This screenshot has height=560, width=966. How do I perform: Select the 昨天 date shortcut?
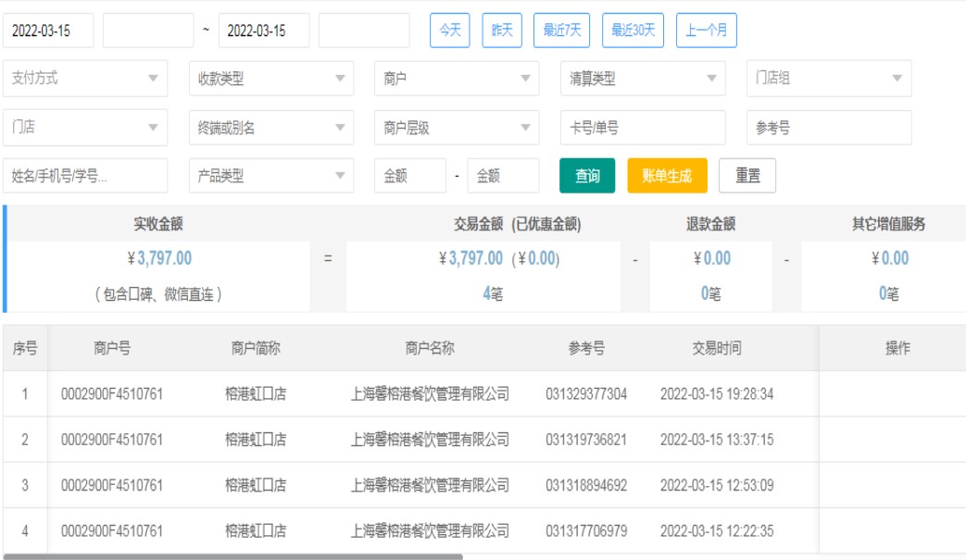pos(503,31)
